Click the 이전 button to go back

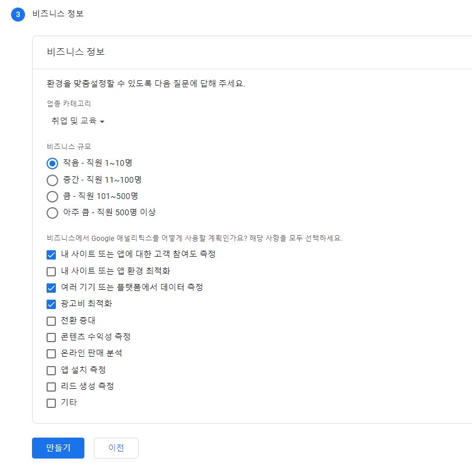pos(116,448)
